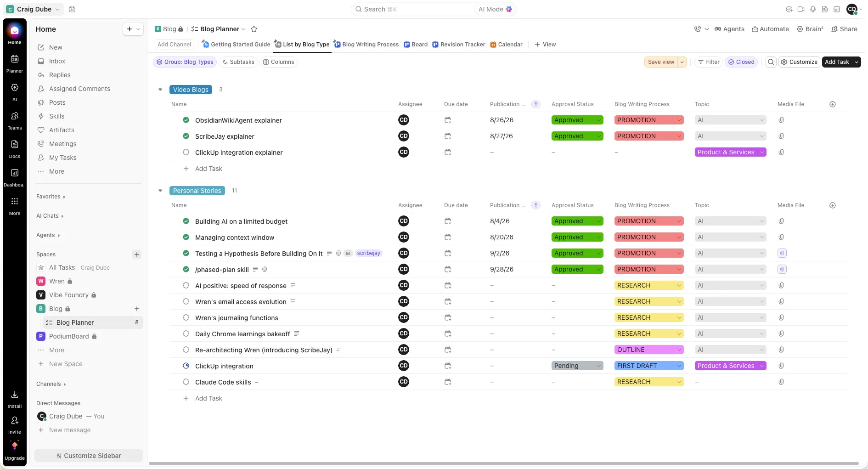
Task: Collapse the Personal Stories group
Action: [160, 191]
